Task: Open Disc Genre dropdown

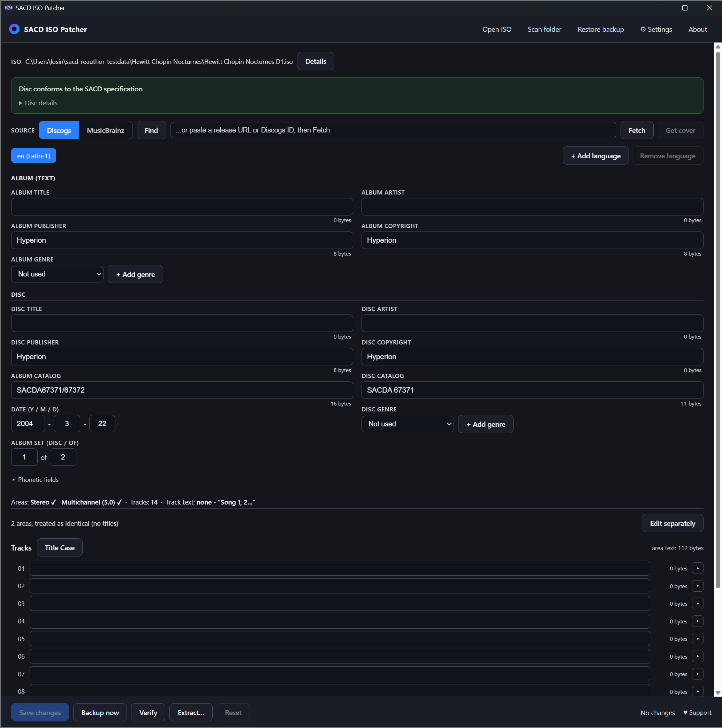Action: pyautogui.click(x=407, y=424)
